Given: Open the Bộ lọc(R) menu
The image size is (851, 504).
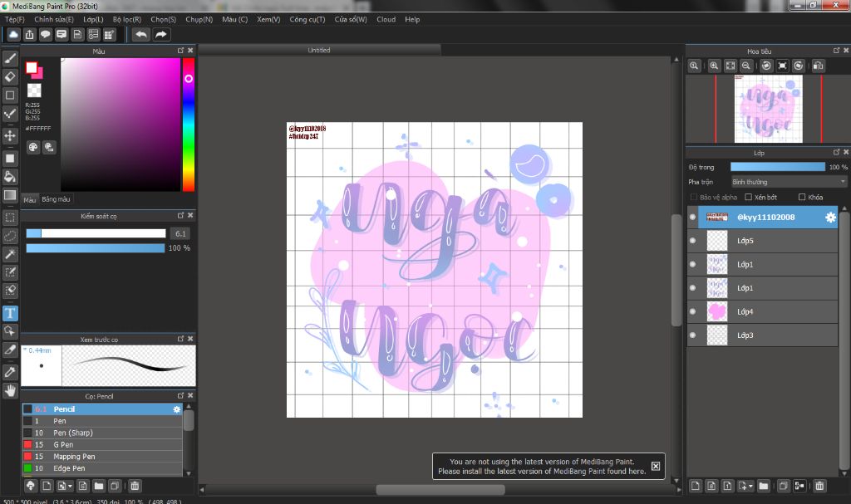Looking at the screenshot, I should (127, 19).
